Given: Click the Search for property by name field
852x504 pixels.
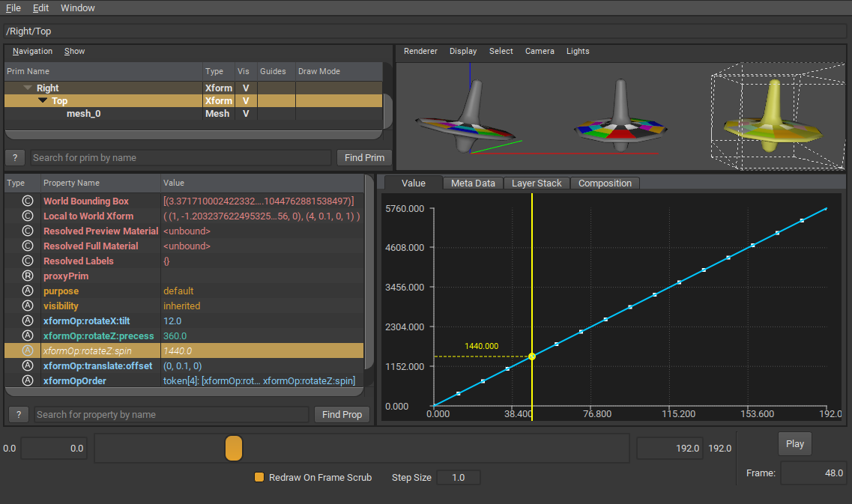Looking at the screenshot, I should [171, 414].
